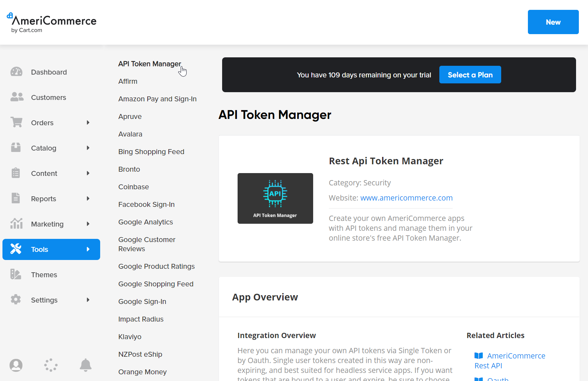The image size is (588, 381).
Task: Open the AmeriCommerce Rest API article link
Action: click(510, 361)
